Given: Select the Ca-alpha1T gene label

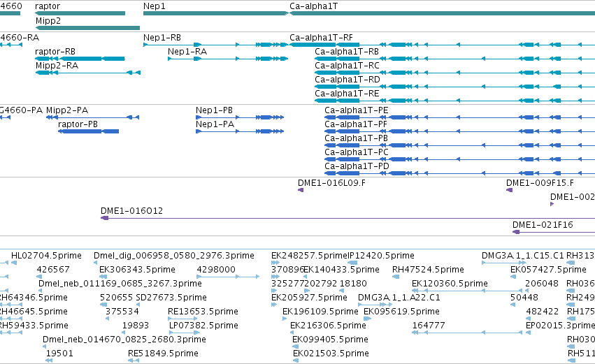Looking at the screenshot, I should [313, 6].
